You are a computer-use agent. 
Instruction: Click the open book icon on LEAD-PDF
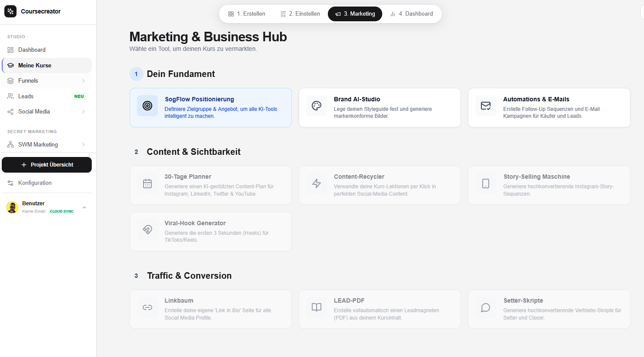pos(317,307)
